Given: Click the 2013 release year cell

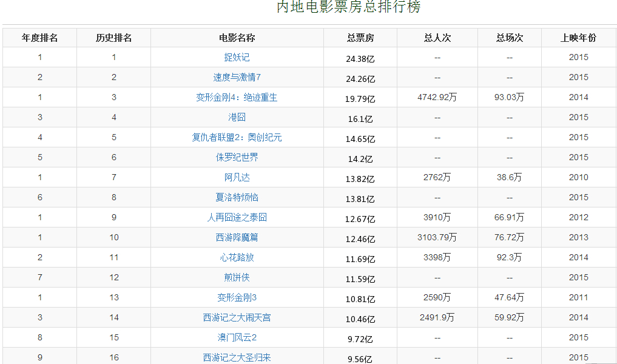Looking at the screenshot, I should 578,238.
